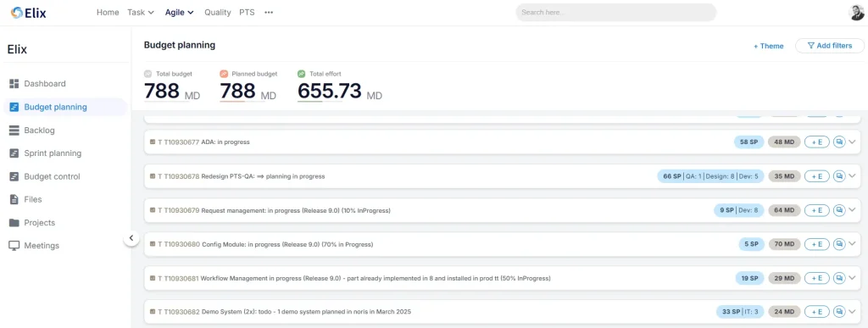The width and height of the screenshot is (868, 328).
Task: Click + E button on Config Module row
Action: pyautogui.click(x=816, y=244)
